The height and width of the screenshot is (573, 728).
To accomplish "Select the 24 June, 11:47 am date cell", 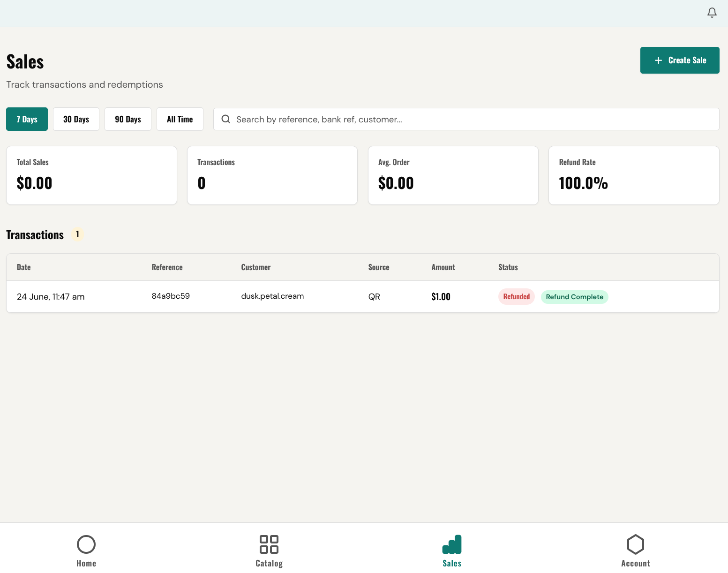I will point(51,297).
